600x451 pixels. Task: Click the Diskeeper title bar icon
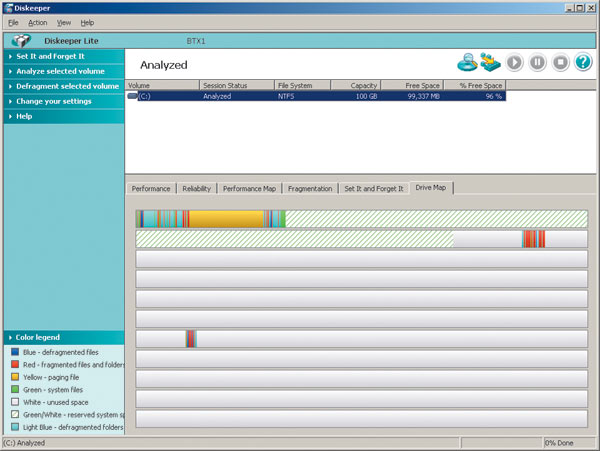(8, 8)
